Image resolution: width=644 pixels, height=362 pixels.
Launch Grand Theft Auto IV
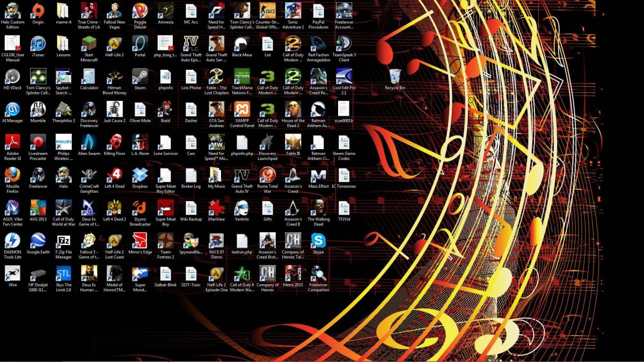click(x=241, y=177)
